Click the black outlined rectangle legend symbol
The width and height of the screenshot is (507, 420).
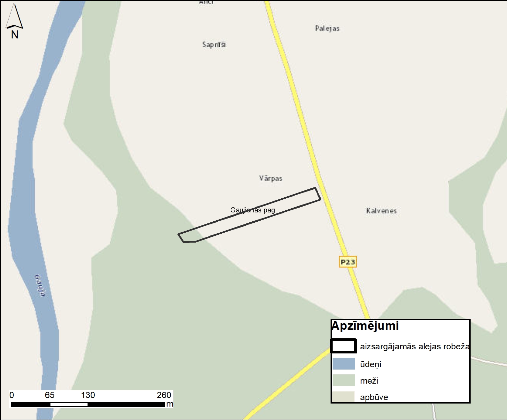343,346
